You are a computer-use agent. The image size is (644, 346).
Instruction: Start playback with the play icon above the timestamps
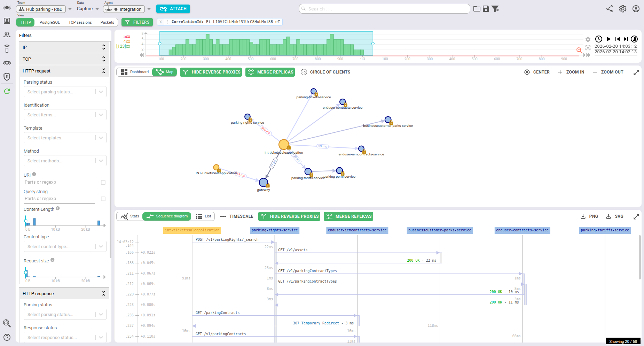(x=608, y=39)
